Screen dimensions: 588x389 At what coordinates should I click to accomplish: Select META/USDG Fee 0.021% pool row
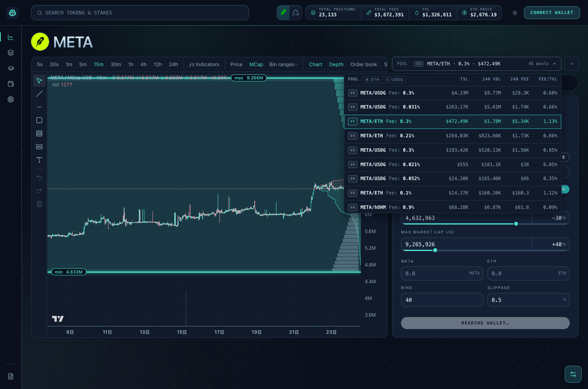point(453,165)
